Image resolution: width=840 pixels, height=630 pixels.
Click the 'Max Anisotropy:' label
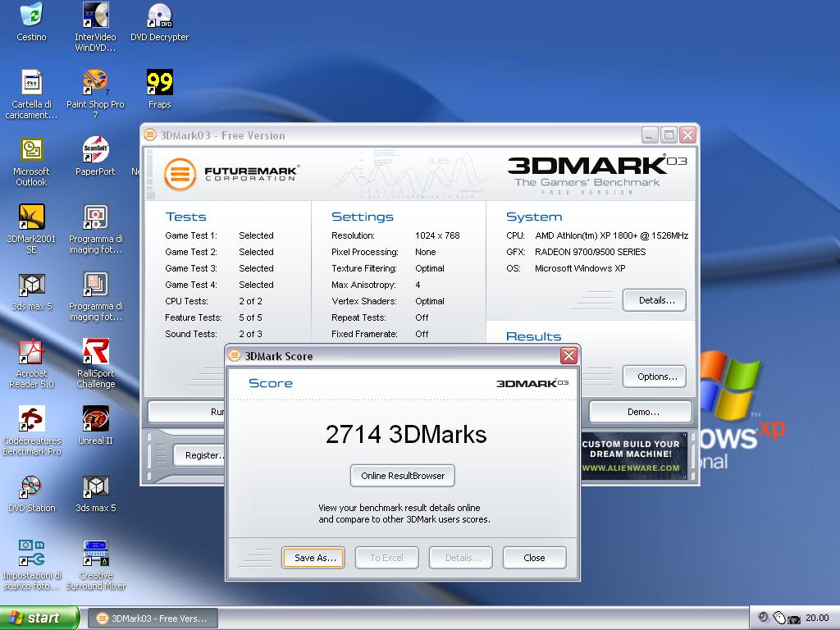(x=363, y=285)
